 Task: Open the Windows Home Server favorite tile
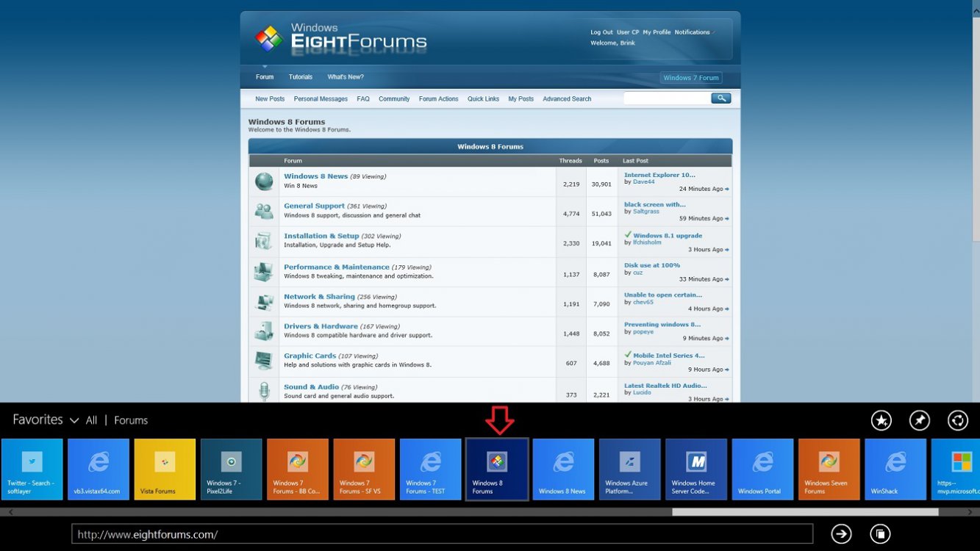coord(695,469)
